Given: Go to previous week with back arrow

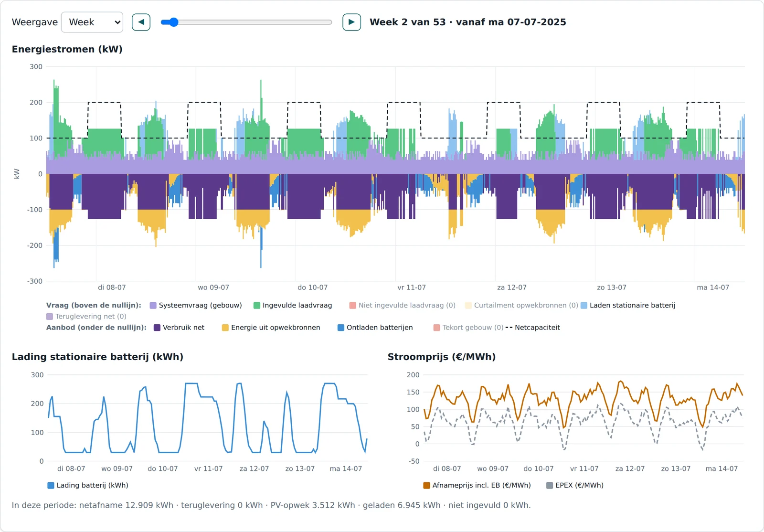Looking at the screenshot, I should [x=141, y=22].
